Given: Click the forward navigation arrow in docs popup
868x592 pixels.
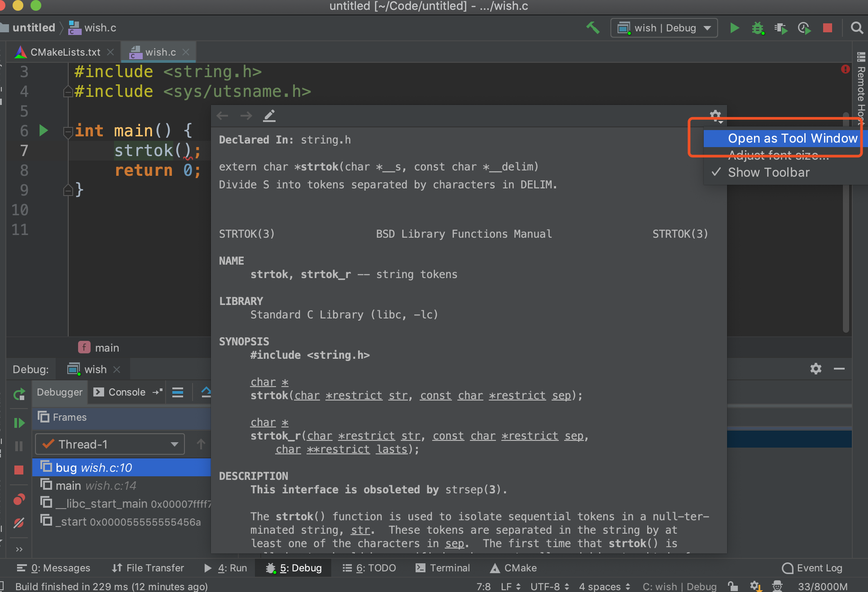Looking at the screenshot, I should pos(245,116).
